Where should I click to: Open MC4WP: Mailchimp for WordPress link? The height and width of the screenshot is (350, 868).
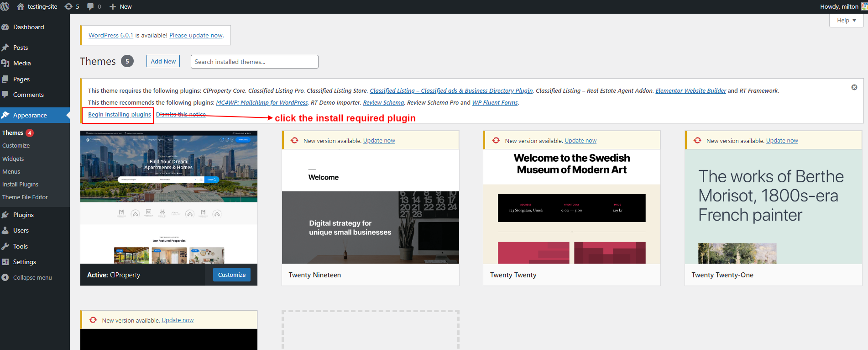[x=262, y=102]
